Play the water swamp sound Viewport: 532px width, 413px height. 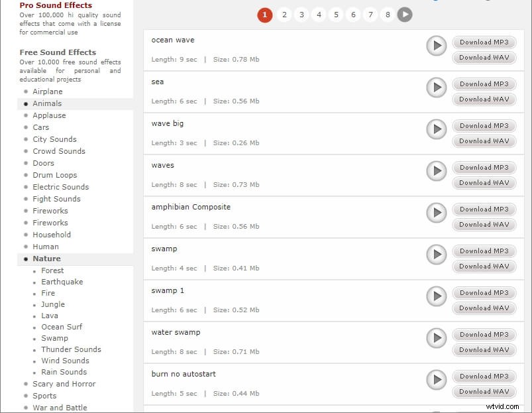(436, 339)
